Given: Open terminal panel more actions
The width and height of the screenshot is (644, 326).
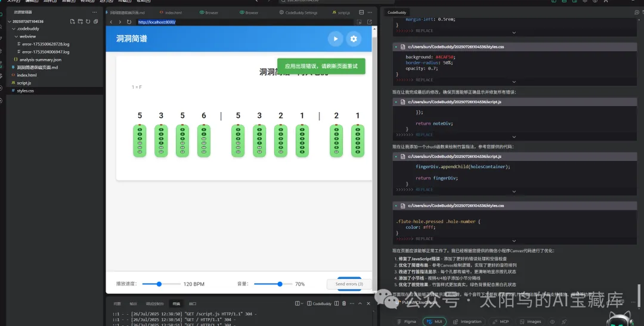Looking at the screenshot, I should coord(352,303).
